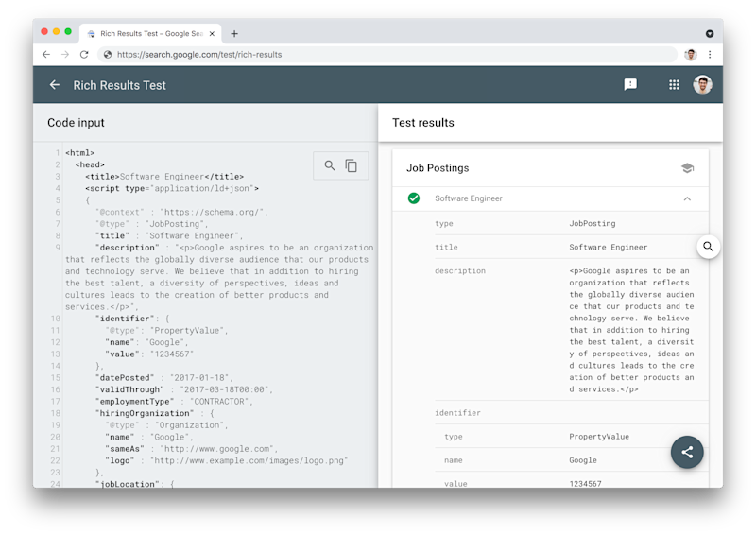The height and width of the screenshot is (535, 756).
Task: Open the Google apps grid icon
Action: pos(674,85)
